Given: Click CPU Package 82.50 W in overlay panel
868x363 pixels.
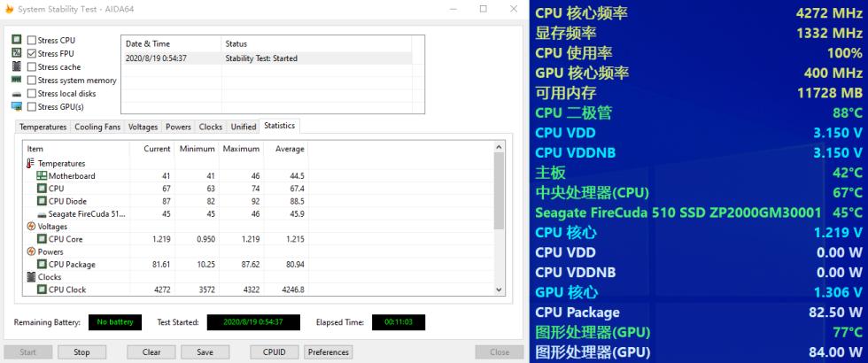Looking at the screenshot, I should (x=699, y=312).
